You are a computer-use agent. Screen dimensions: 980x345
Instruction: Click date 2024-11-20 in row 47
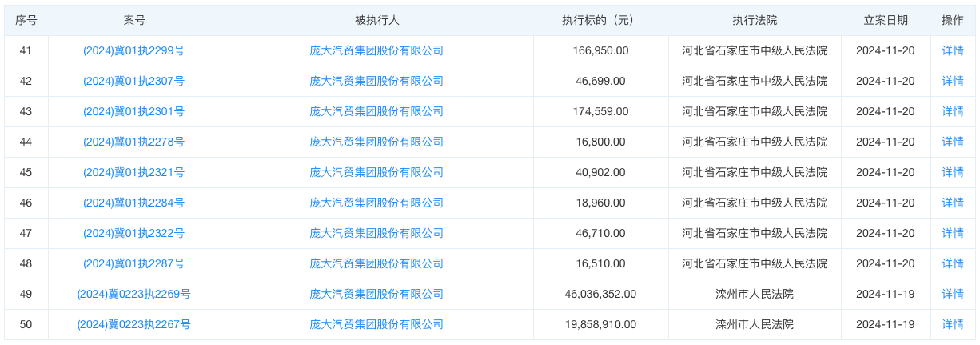[x=885, y=233]
